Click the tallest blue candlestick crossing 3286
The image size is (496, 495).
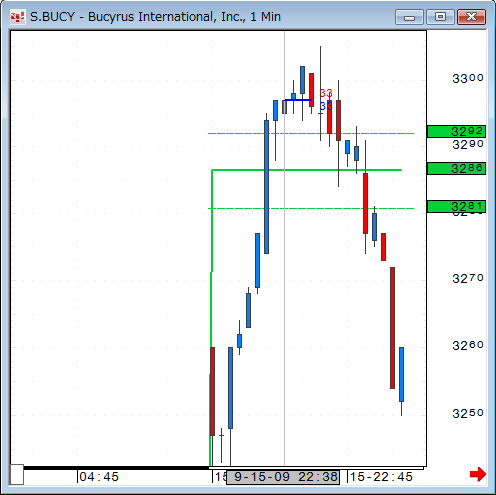click(266, 187)
